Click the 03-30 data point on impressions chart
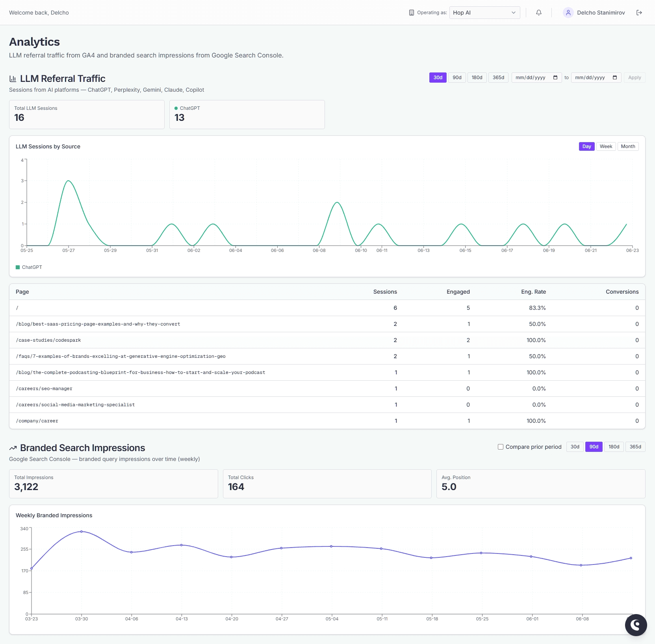Viewport: 655px width, 644px height. [x=82, y=531]
